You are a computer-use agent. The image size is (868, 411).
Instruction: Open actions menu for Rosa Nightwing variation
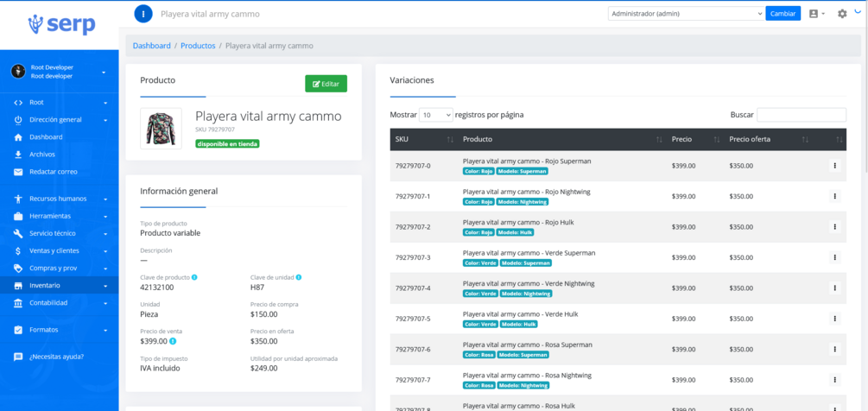[x=834, y=379]
